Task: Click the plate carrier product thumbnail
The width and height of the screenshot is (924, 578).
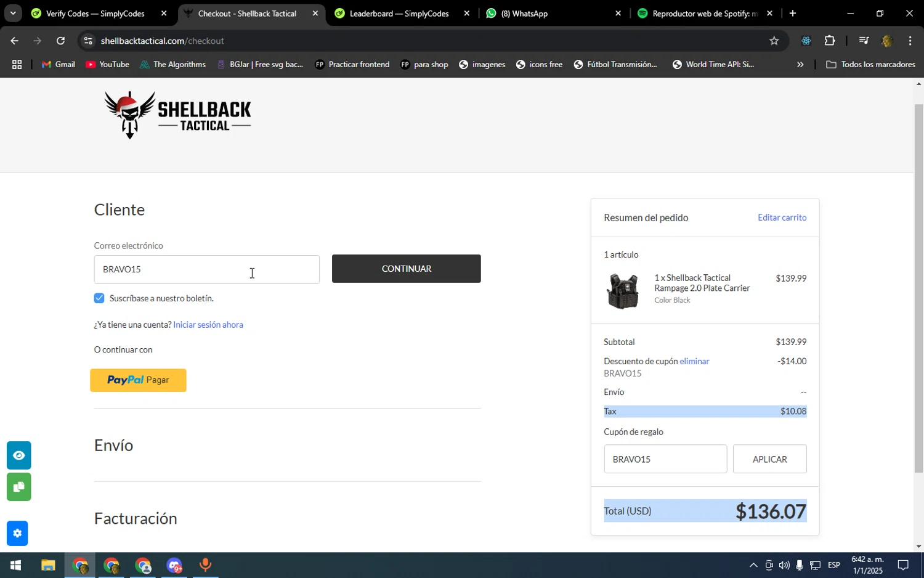Action: tap(623, 291)
